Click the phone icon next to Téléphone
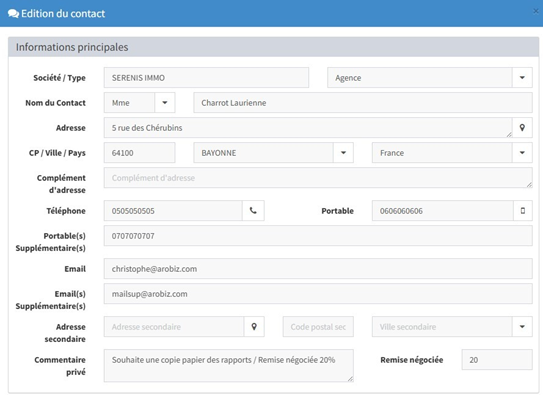 point(253,210)
